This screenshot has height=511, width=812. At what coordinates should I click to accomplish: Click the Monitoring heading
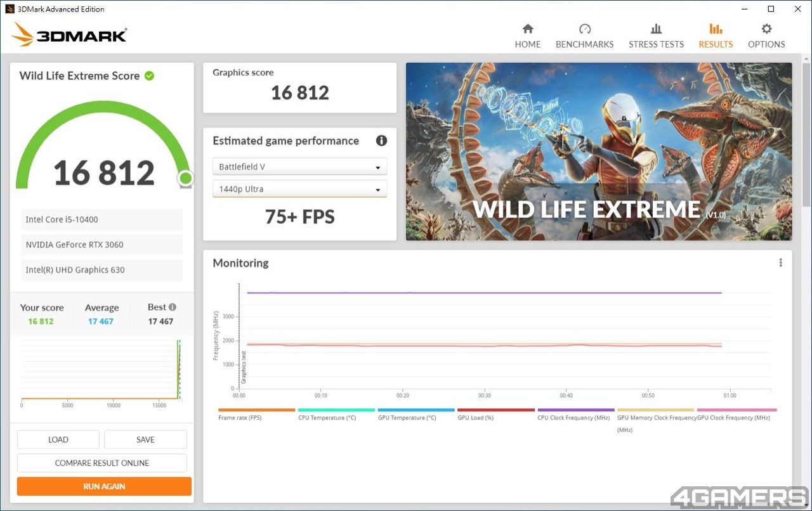(x=240, y=263)
